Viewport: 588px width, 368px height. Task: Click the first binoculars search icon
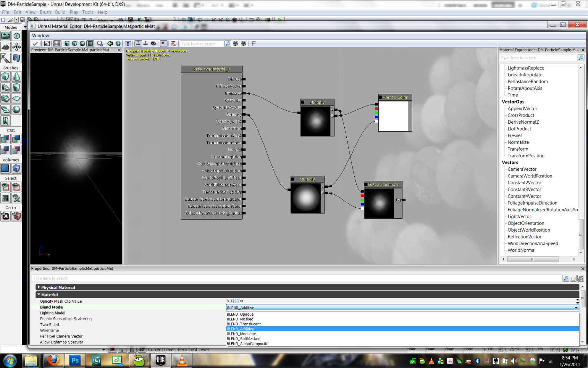tap(235, 43)
